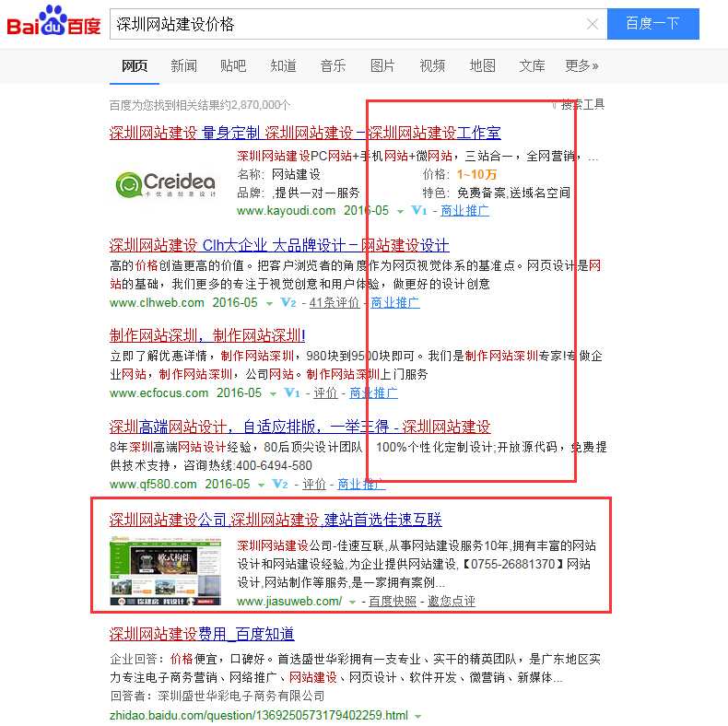Expand dropdown arrow next to zhidao.baidu.com URL
Image resolution: width=728 pixels, height=726 pixels.
(417, 717)
